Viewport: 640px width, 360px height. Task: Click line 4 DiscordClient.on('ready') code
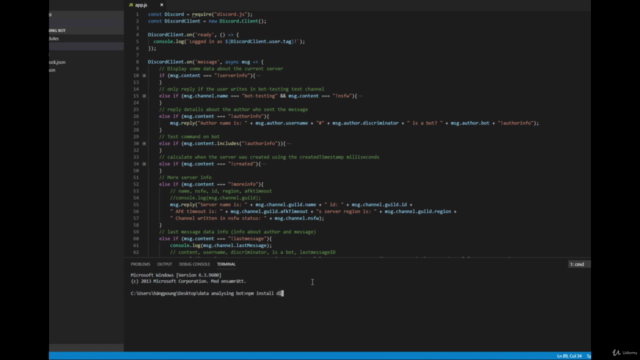click(x=193, y=35)
